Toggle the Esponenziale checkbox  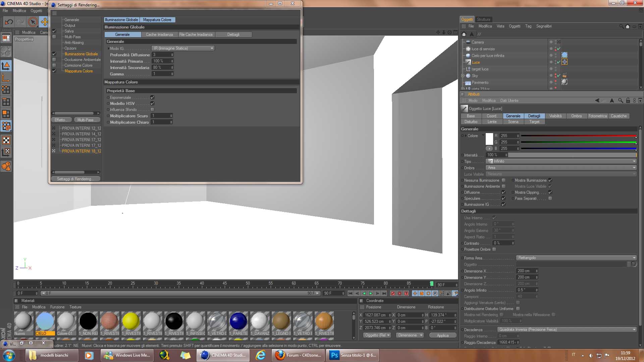[x=152, y=98]
